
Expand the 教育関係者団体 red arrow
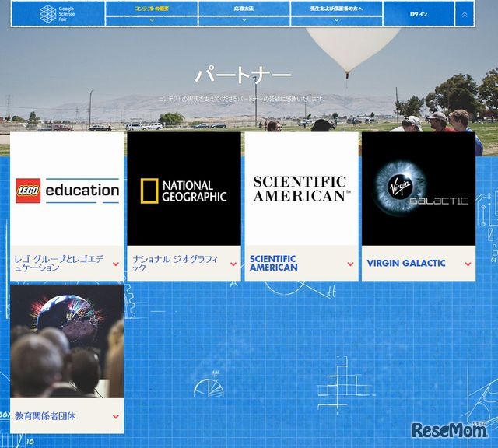116,416
